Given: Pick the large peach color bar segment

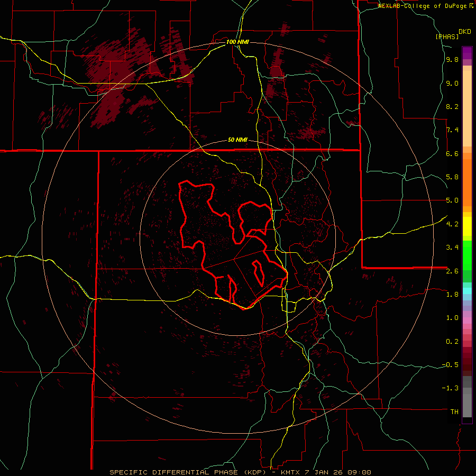Looking at the screenshot, I should tap(467, 108).
